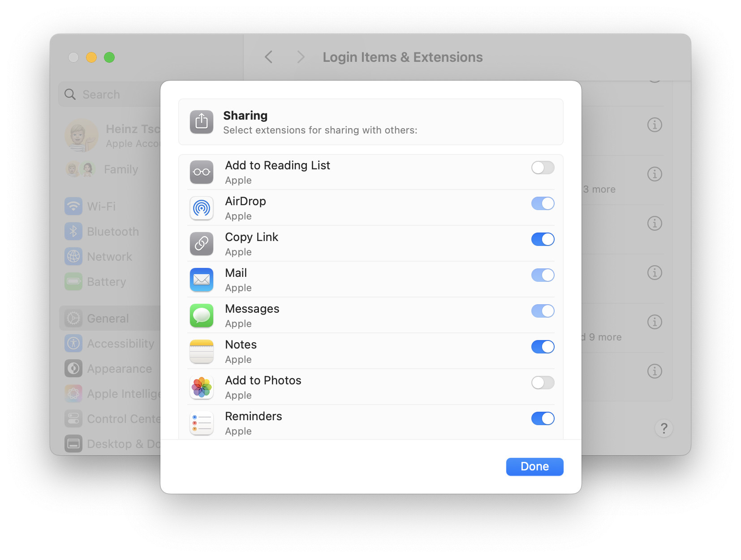The height and width of the screenshot is (560, 741).
Task: Click the Desktop & Dock sidebar icon
Action: 73,444
